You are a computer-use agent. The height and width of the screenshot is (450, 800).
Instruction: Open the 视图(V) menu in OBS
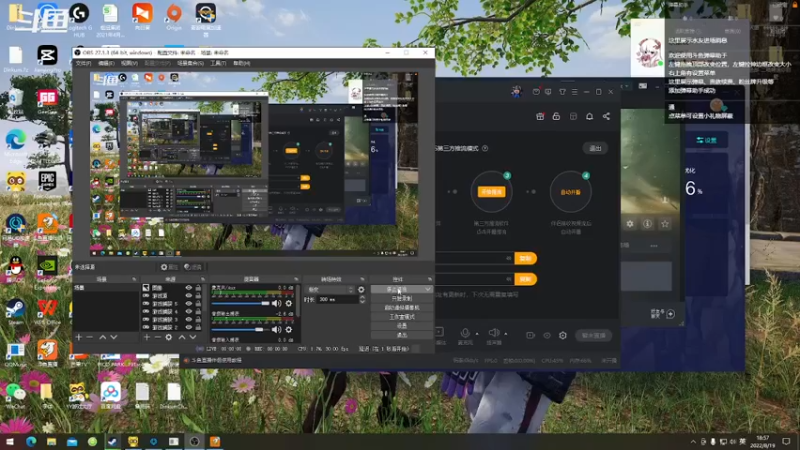[129, 63]
